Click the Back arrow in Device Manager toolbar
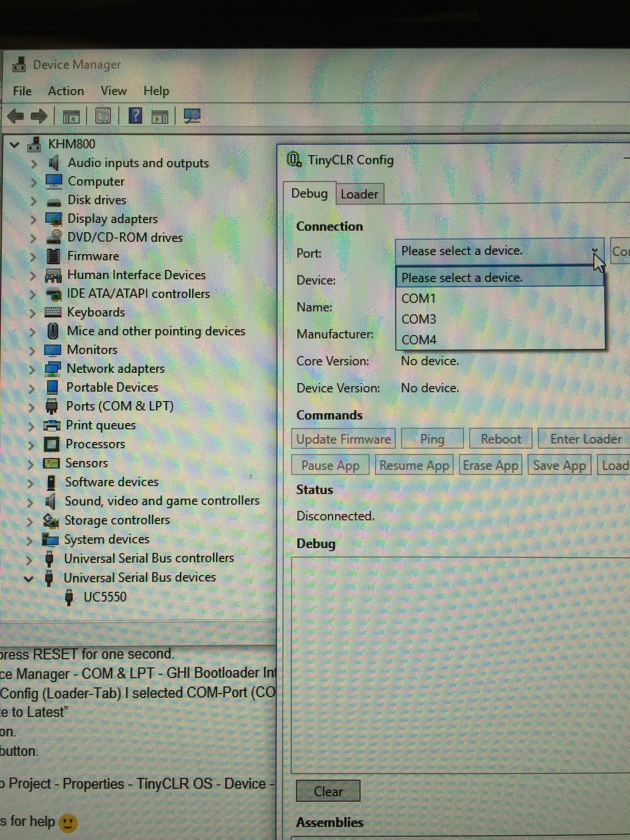630x840 pixels. click(x=16, y=116)
